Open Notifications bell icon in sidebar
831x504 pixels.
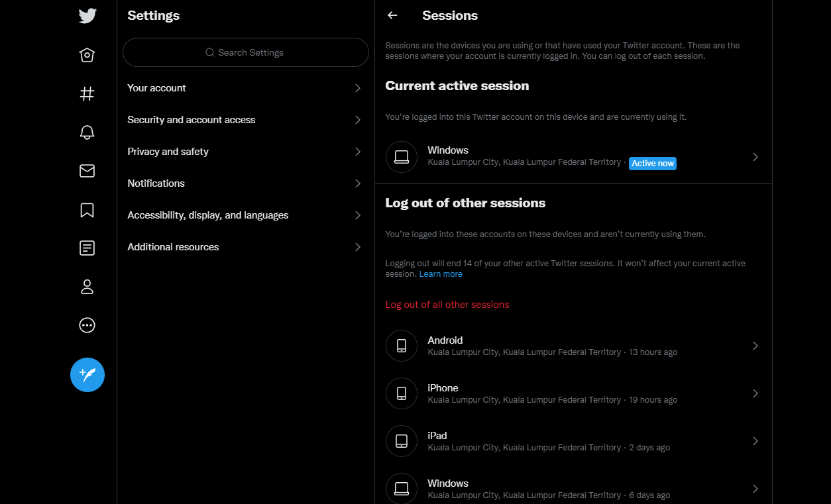click(87, 132)
